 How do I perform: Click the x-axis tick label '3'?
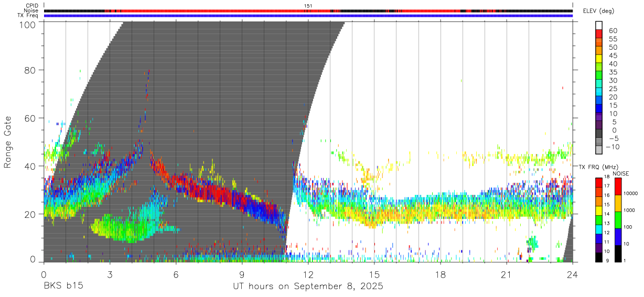(110, 274)
